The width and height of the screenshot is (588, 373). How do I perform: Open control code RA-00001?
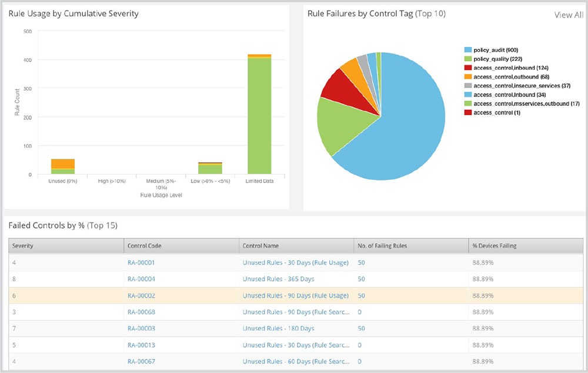141,263
